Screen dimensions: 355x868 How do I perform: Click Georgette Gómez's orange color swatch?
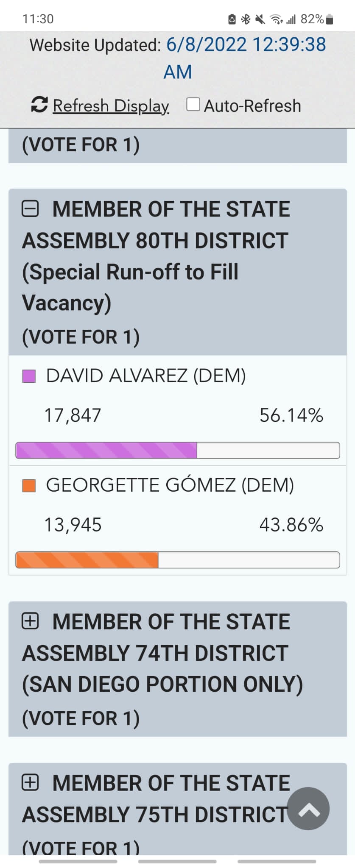pyautogui.click(x=29, y=486)
